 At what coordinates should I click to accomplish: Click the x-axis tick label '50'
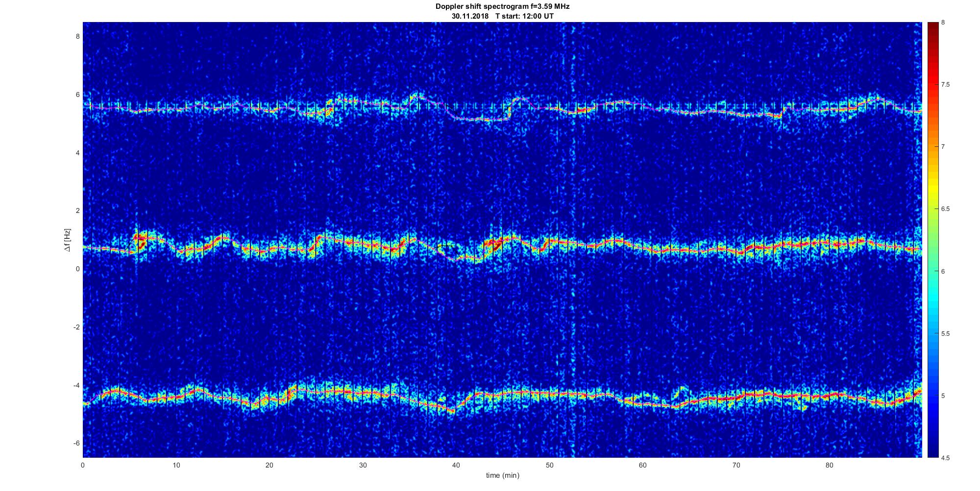click(549, 465)
